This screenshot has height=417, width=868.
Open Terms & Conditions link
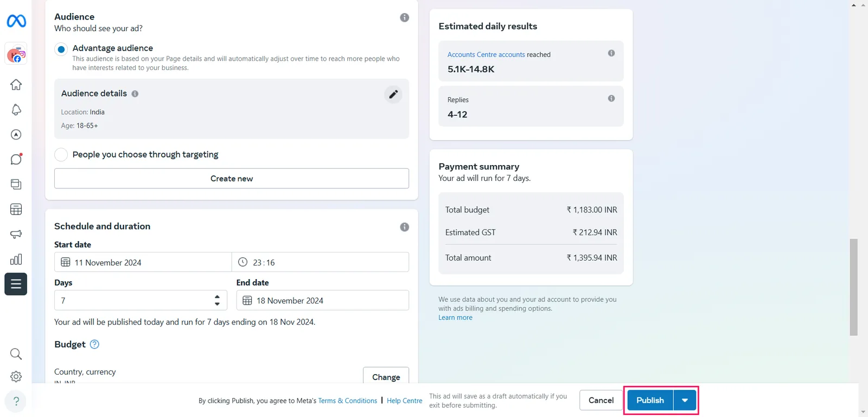(x=348, y=401)
